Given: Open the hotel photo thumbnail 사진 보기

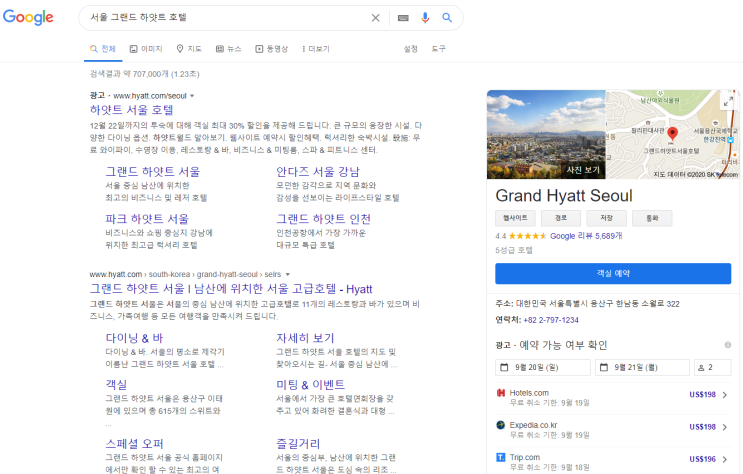Looking at the screenshot, I should pyautogui.click(x=546, y=135).
